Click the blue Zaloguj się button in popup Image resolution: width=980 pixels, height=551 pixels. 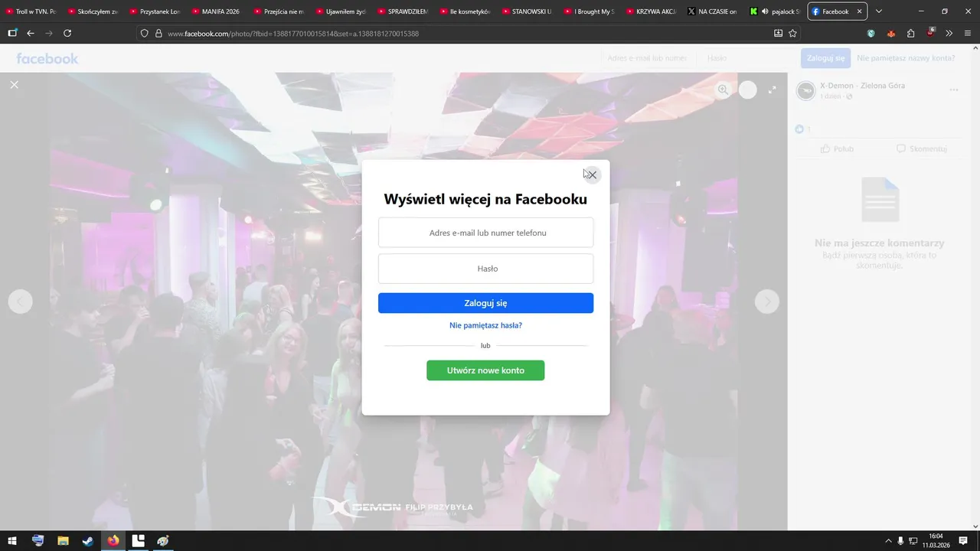(485, 303)
